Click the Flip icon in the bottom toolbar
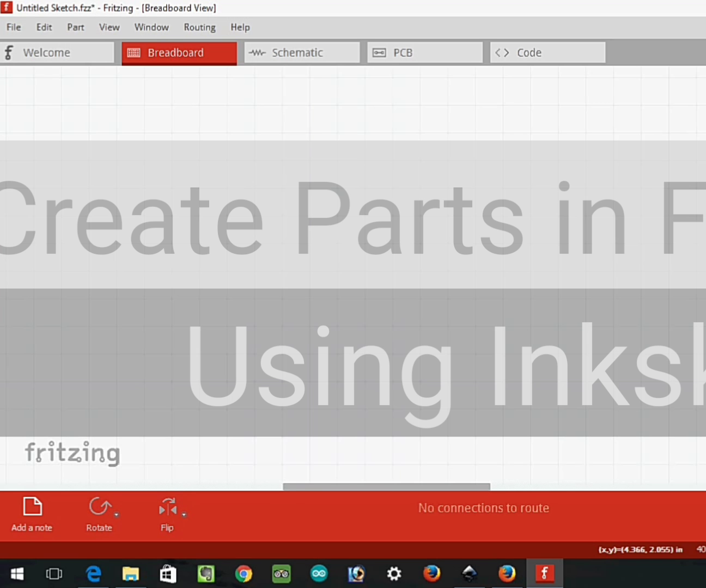 click(x=167, y=507)
